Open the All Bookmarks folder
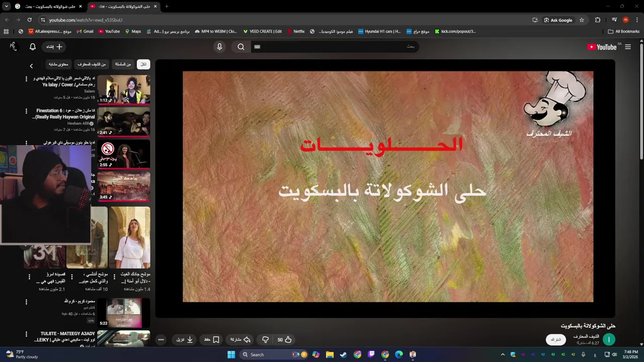The image size is (644, 362). point(624,31)
